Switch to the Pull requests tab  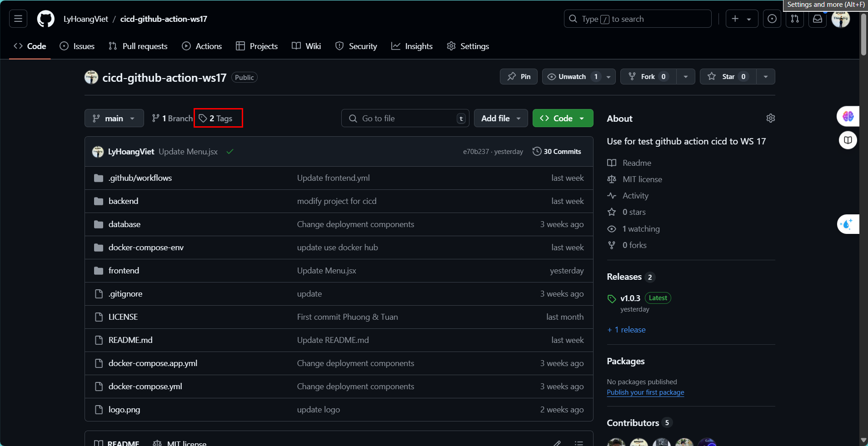pos(138,46)
